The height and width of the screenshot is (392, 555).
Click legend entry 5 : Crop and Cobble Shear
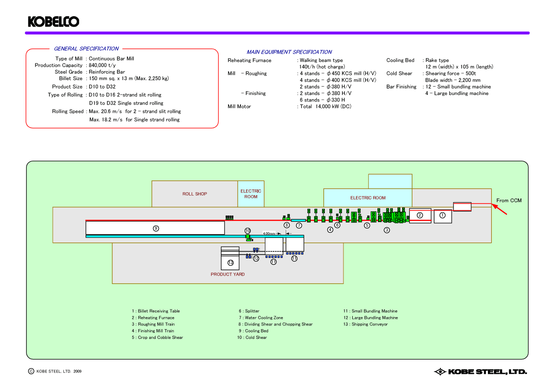click(x=158, y=338)
